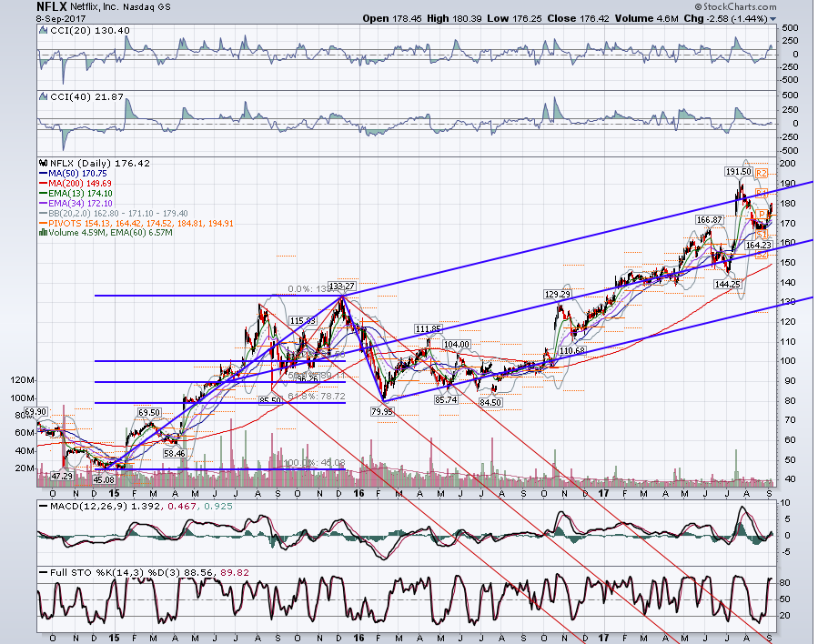Click the EMA(13) 174.10 legend entry
The height and width of the screenshot is (644, 818).
pos(76,193)
